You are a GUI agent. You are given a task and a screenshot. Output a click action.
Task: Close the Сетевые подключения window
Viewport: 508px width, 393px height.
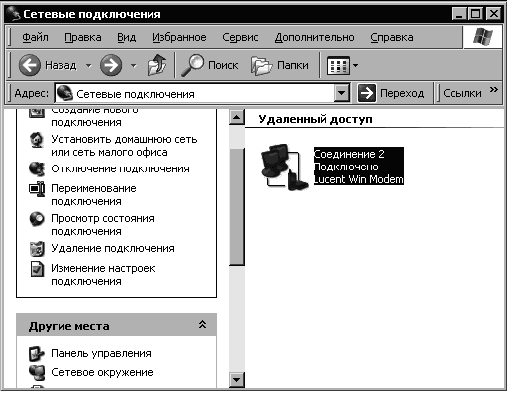tap(494, 14)
